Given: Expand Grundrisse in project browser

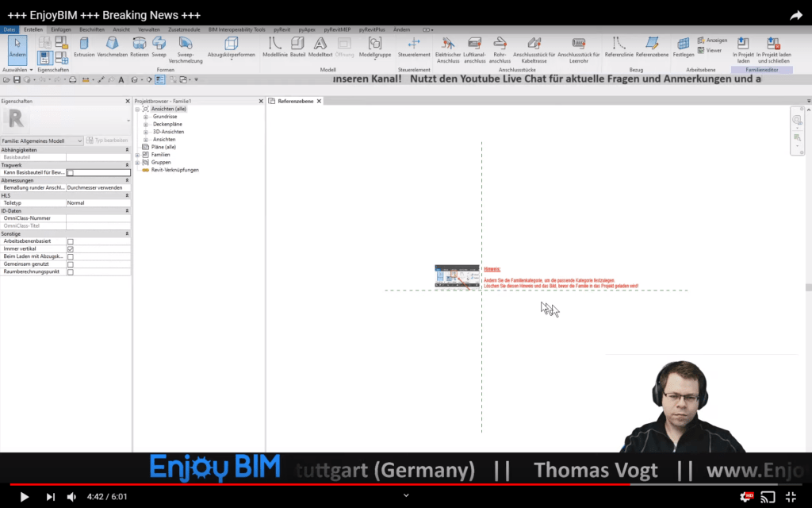Looking at the screenshot, I should [x=146, y=117].
